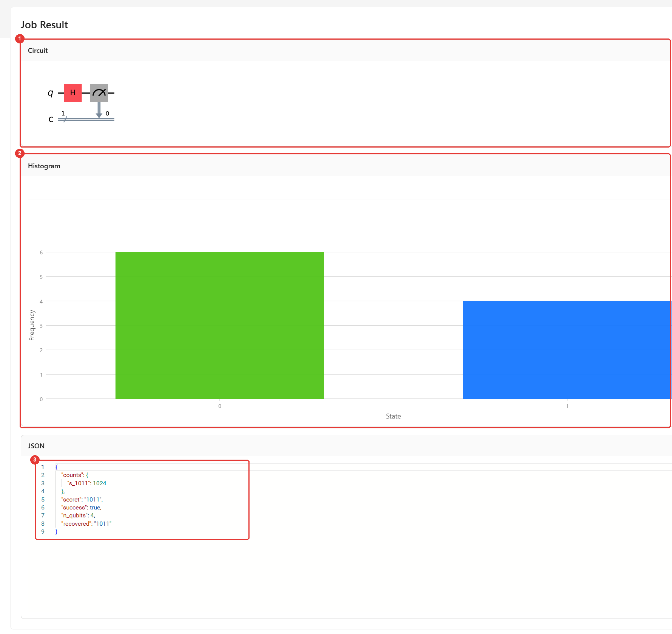This screenshot has width=672, height=634.
Task: Click the "secret": "1011" JSON line
Action: point(82,500)
